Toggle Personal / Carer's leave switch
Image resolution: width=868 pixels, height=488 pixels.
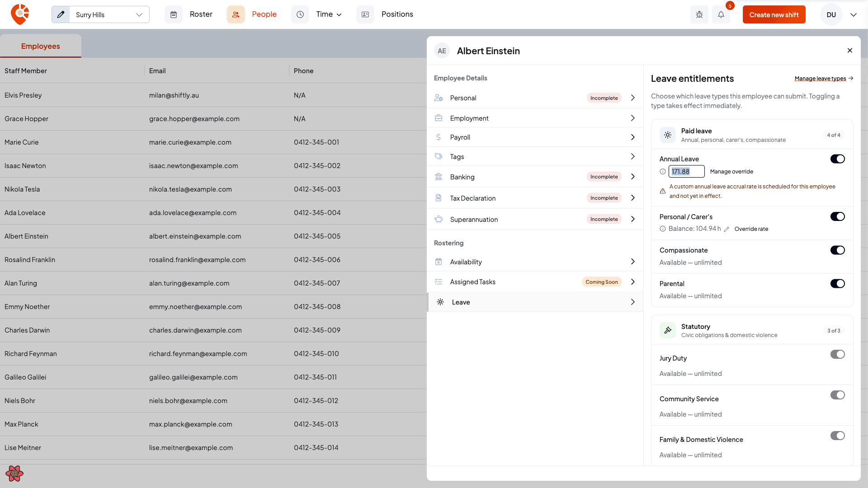point(837,216)
